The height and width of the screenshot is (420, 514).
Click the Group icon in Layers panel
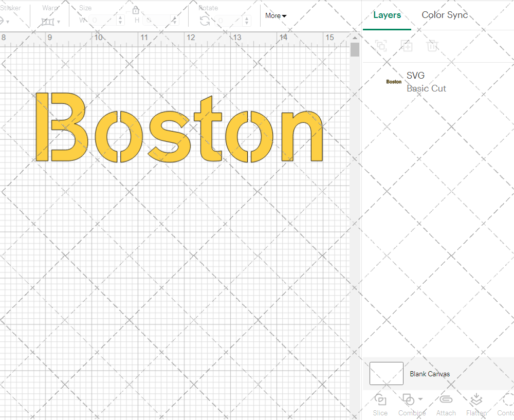[381, 46]
